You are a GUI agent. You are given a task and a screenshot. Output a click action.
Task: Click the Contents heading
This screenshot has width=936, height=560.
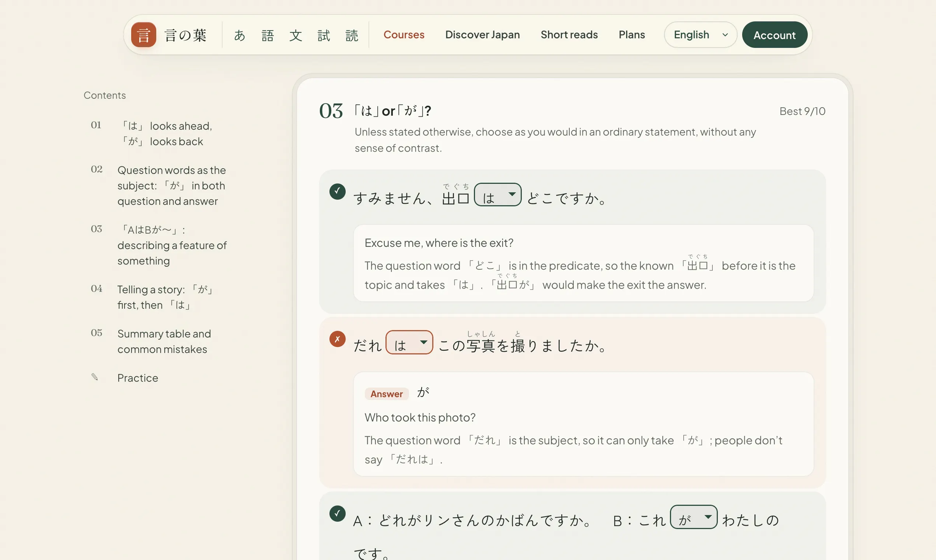pos(105,95)
